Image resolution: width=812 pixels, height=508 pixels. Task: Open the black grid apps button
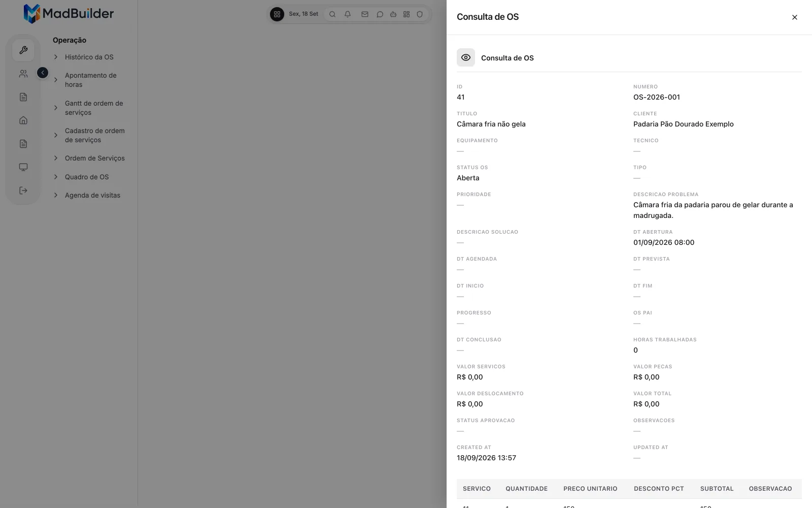coord(277,14)
